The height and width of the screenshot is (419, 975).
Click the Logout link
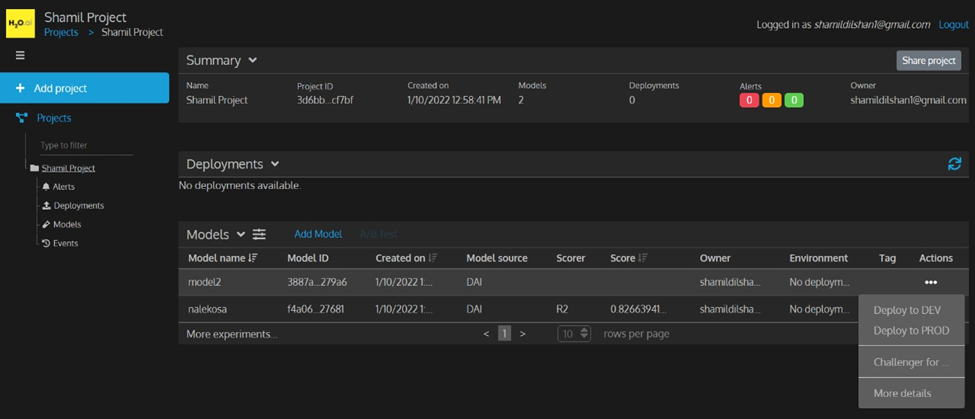(x=953, y=25)
